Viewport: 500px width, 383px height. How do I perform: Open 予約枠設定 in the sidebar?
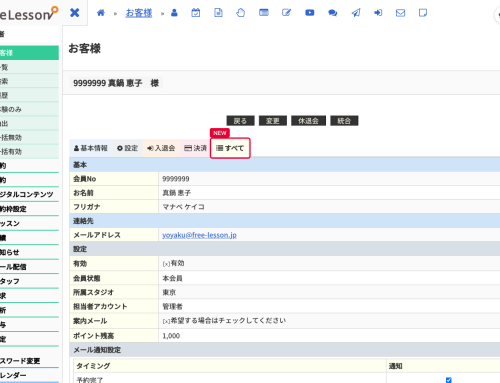tap(29, 209)
